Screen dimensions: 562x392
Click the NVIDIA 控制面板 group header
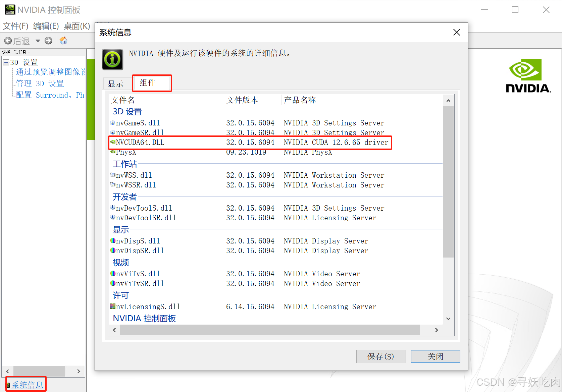click(x=144, y=319)
